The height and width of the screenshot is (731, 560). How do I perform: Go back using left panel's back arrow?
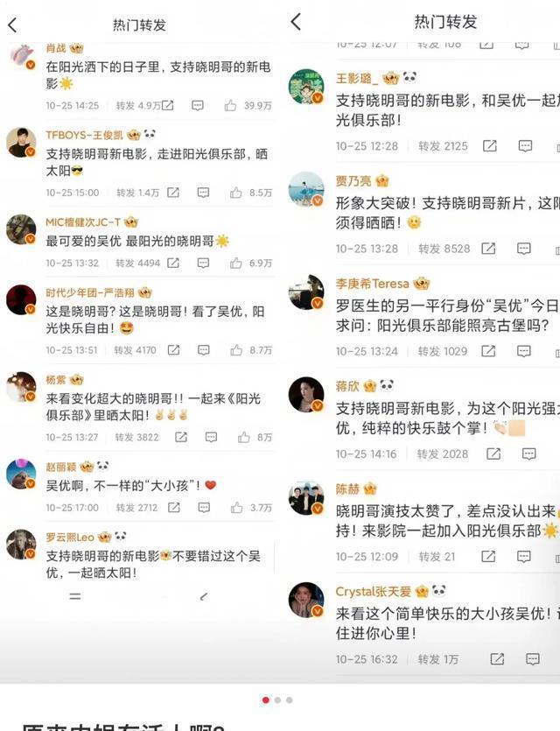coord(12,25)
